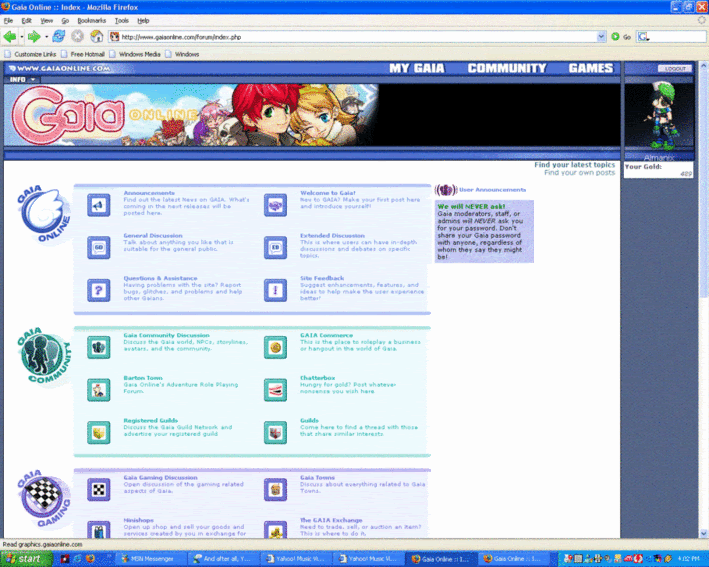Switch to 'And after all, Y...' taskbar window
This screenshot has width=709, height=567.
click(223, 559)
